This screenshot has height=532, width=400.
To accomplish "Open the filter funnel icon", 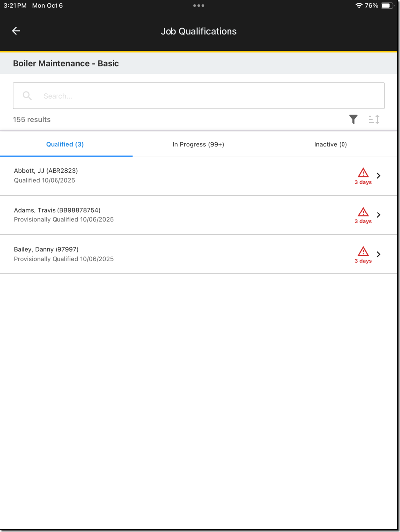I will coord(353,119).
